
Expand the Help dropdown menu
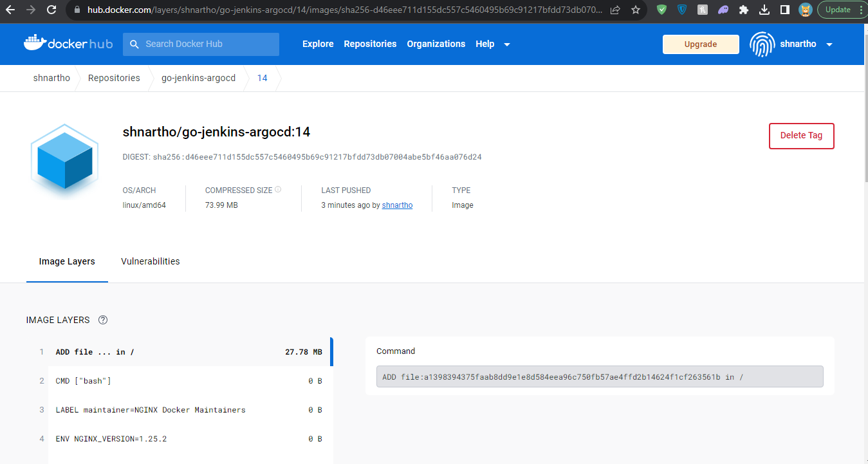[493, 44]
